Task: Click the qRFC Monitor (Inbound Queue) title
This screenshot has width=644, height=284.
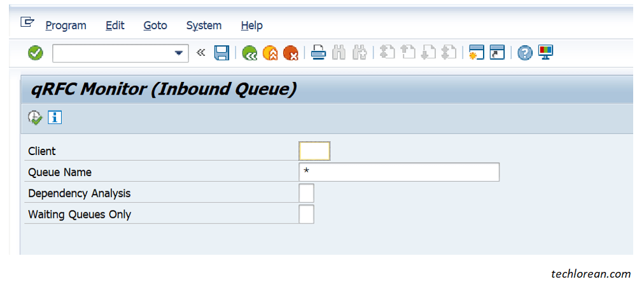Action: coord(163,90)
